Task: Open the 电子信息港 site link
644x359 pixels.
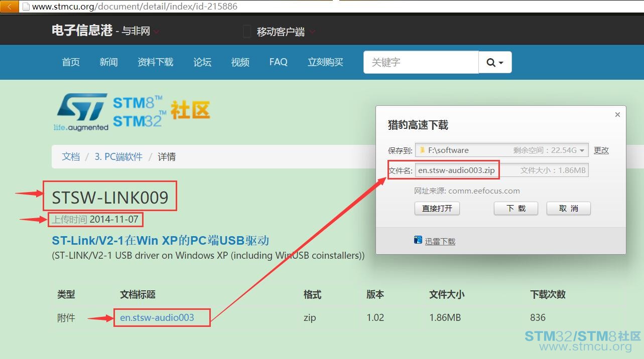Action: tap(82, 31)
